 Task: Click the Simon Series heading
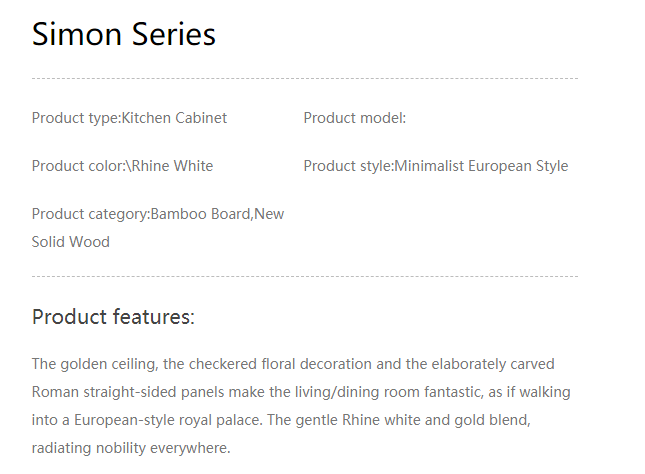pos(123,34)
